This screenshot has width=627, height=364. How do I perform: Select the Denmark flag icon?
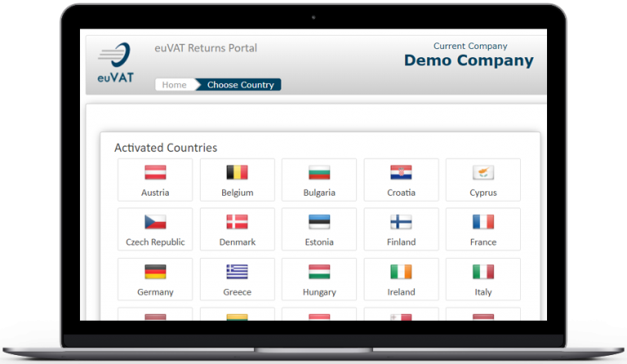237,222
